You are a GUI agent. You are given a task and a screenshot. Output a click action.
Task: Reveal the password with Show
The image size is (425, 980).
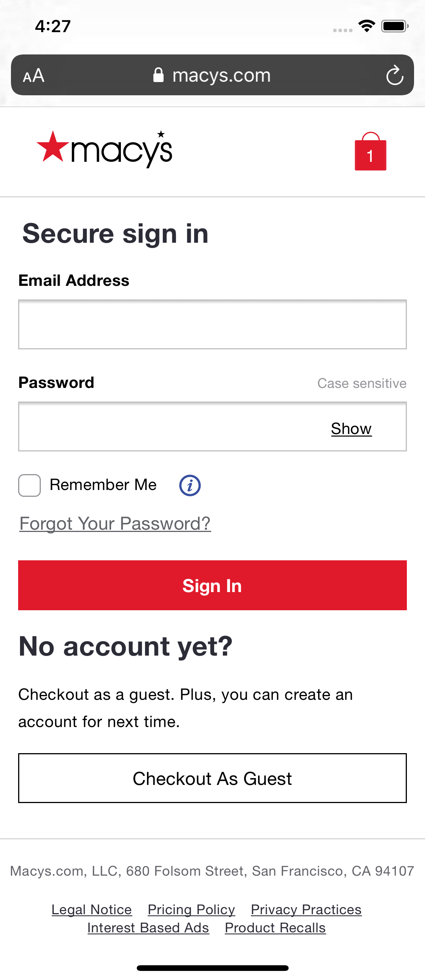coord(351,428)
